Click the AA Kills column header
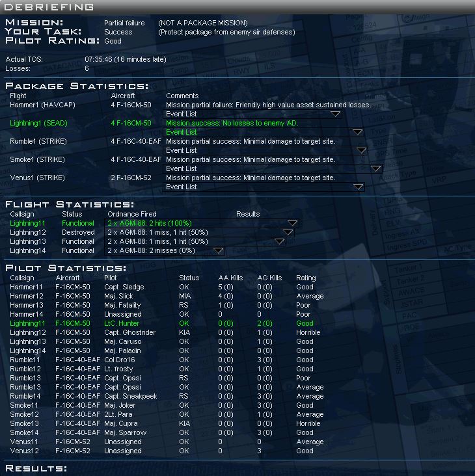The height and width of the screenshot is (476, 475). [230, 278]
